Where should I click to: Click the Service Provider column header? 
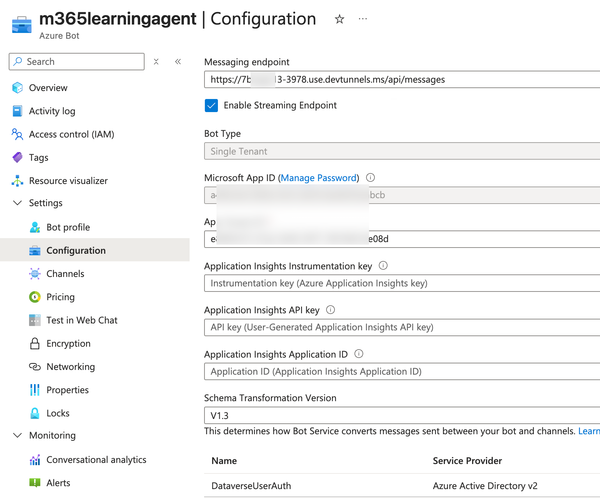point(467,460)
